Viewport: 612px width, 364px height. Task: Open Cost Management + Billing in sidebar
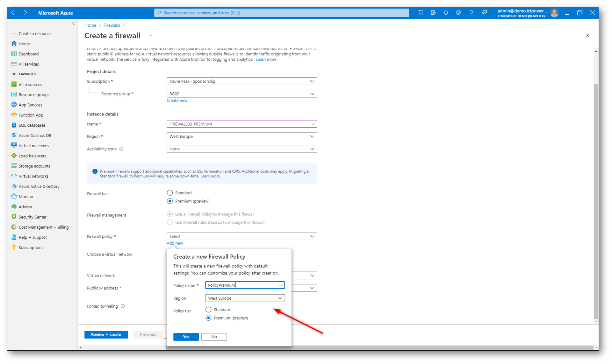coord(44,227)
